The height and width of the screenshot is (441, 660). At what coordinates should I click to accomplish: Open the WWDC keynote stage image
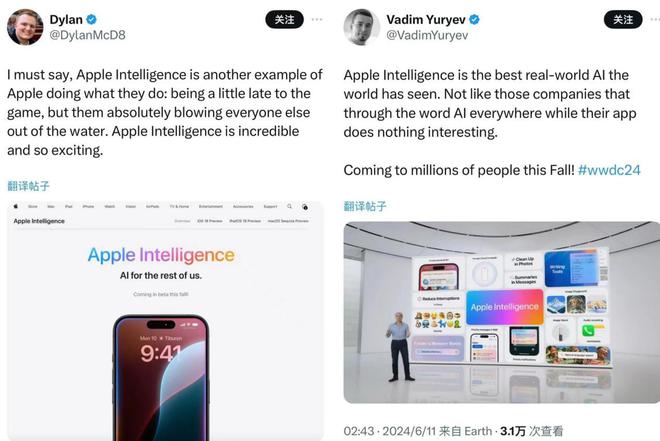click(502, 312)
